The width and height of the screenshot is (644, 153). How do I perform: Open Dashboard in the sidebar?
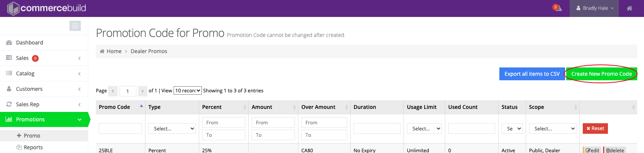(30, 43)
